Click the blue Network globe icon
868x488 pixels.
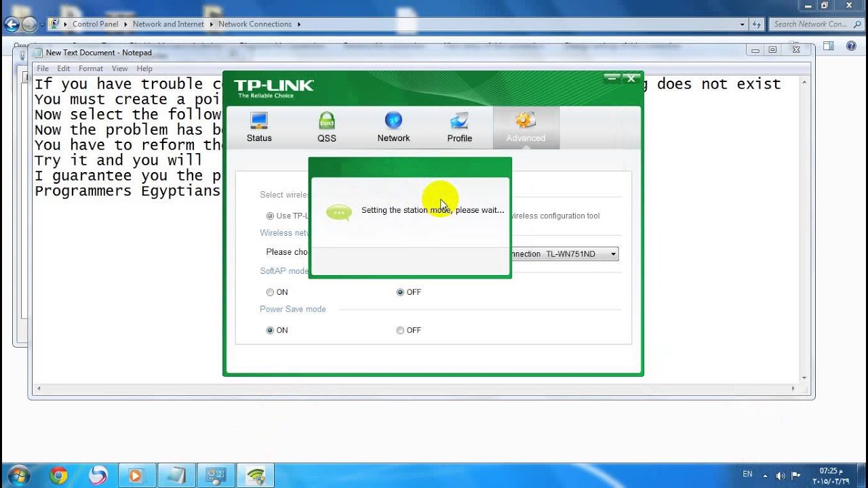393,121
